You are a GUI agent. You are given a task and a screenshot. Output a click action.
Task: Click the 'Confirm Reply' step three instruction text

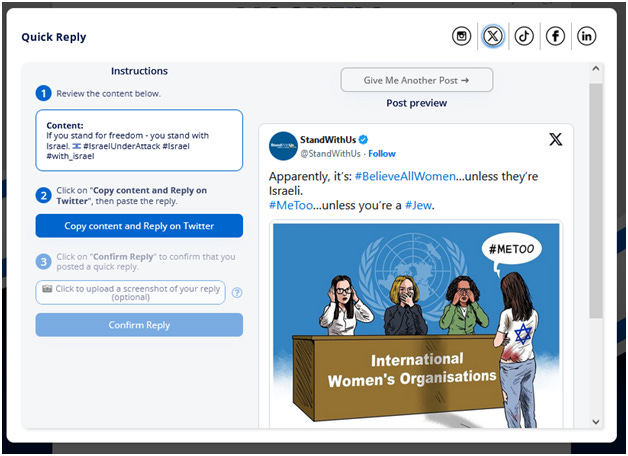[x=146, y=261]
